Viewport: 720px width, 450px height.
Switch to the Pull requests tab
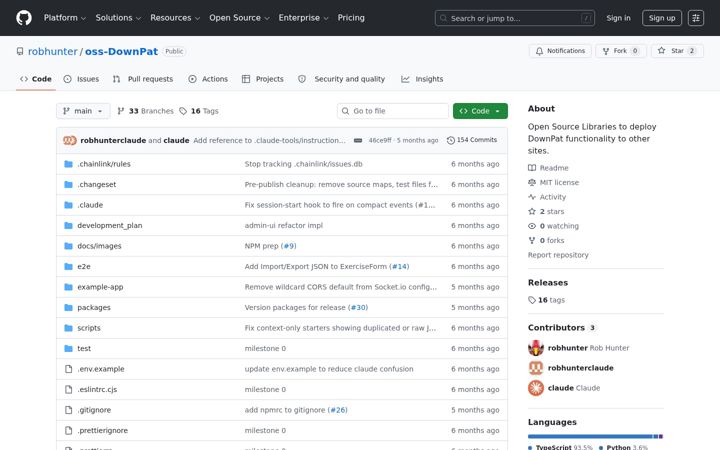(143, 79)
